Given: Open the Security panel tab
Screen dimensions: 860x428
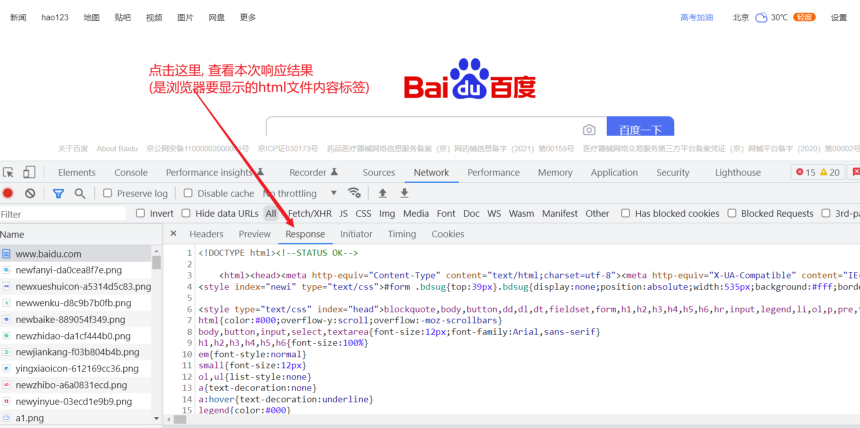Looking at the screenshot, I should [x=672, y=172].
